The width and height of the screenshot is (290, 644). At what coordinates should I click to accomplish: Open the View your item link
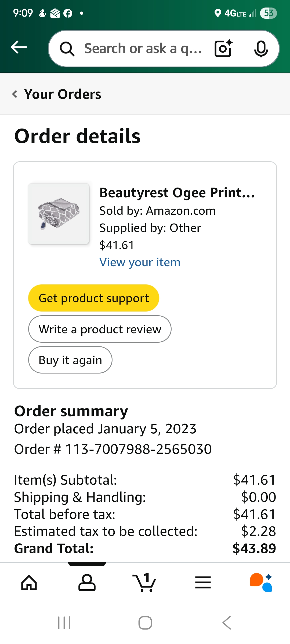click(x=140, y=262)
